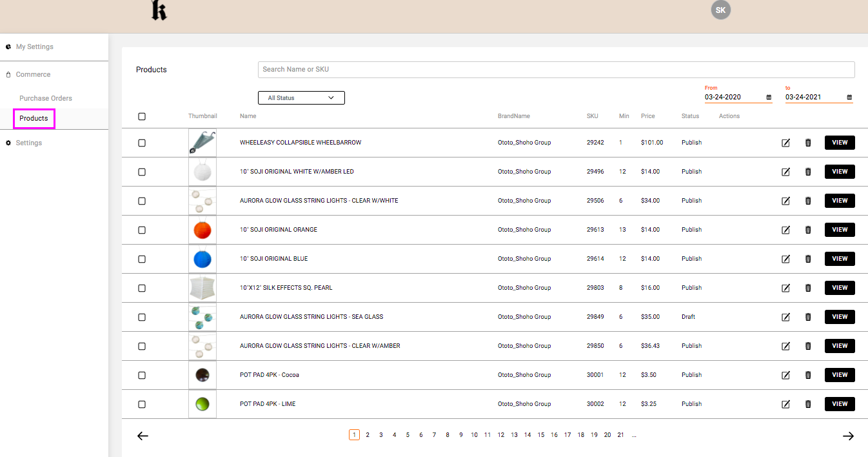Click VIEW for 10"X12" SILK EFFECTS SQ. PEARL

(839, 288)
